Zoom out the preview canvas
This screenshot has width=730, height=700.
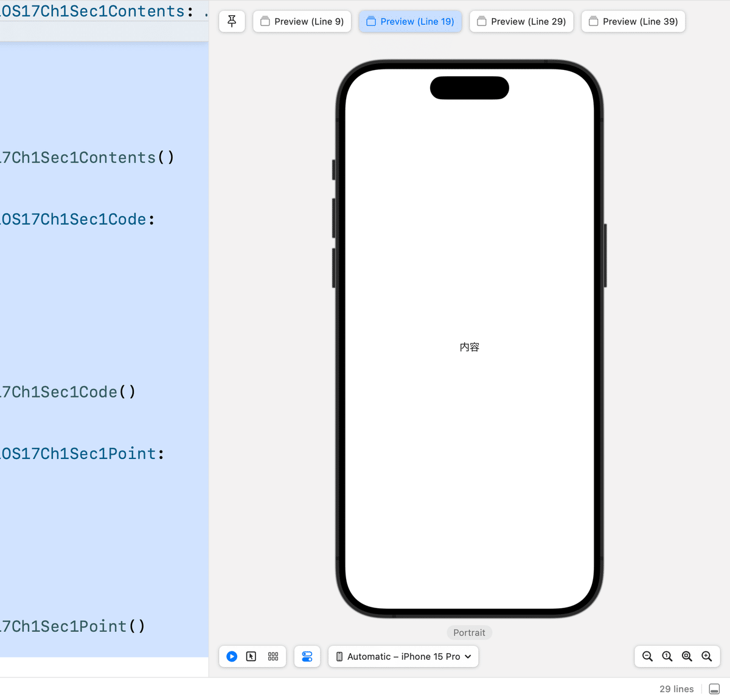[x=647, y=656]
